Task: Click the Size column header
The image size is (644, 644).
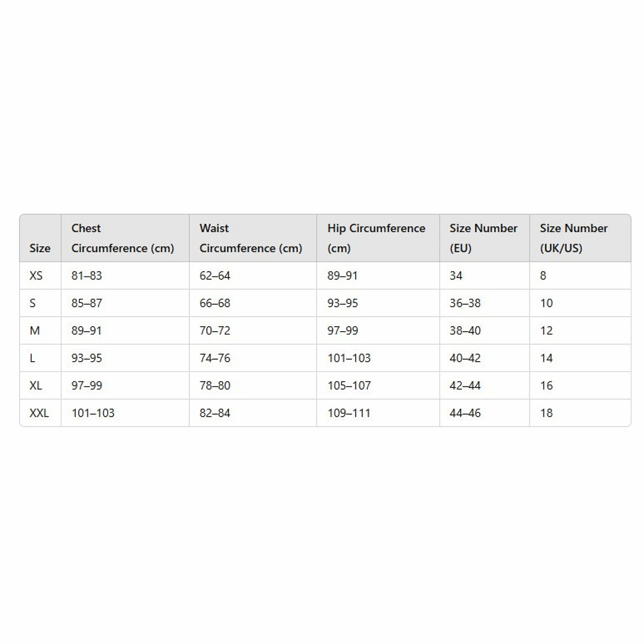Action: (40, 248)
